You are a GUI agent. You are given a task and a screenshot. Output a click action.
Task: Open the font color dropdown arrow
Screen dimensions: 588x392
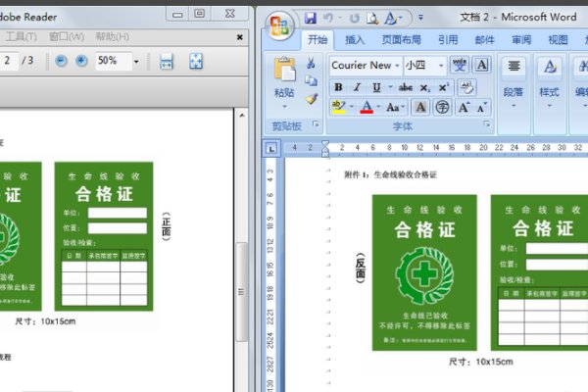[378, 107]
